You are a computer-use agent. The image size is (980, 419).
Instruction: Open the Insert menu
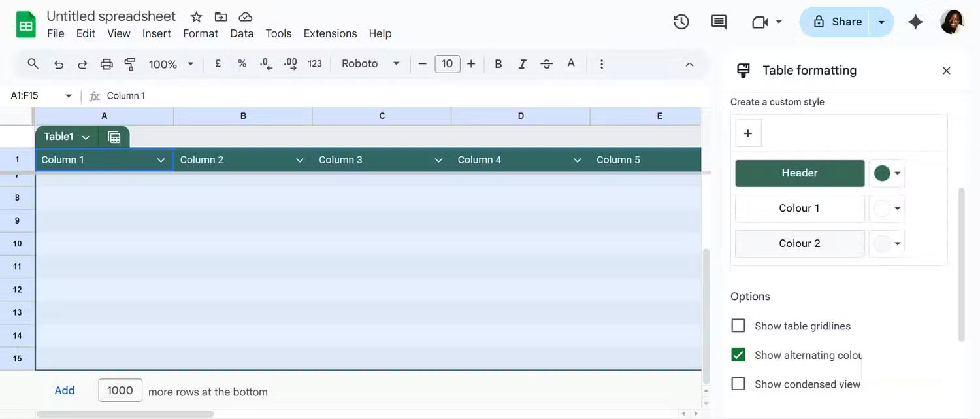[157, 33]
